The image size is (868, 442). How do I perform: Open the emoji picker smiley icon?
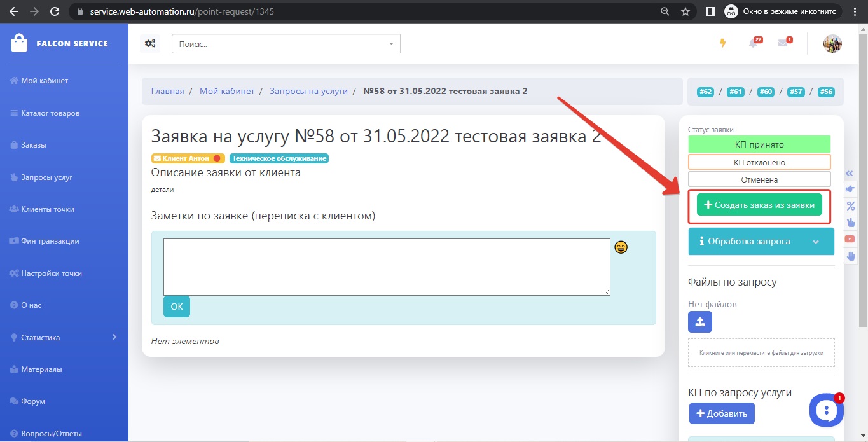point(621,247)
